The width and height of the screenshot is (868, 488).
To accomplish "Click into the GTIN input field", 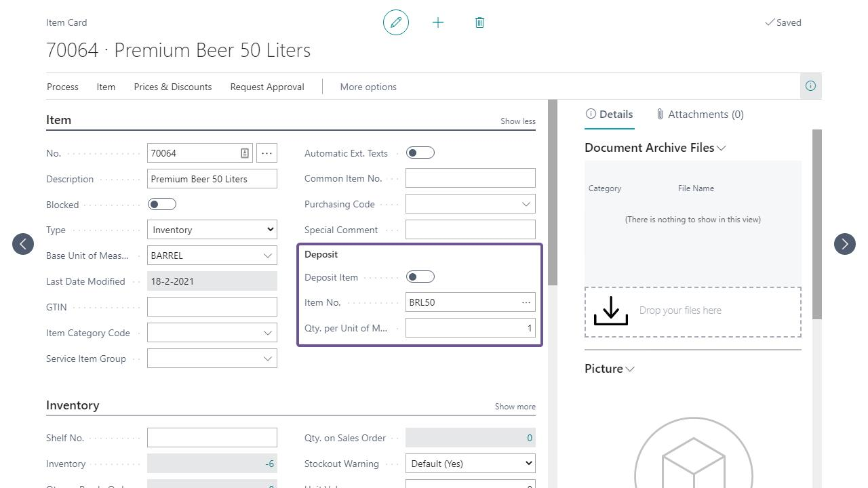I will pyautogui.click(x=212, y=307).
